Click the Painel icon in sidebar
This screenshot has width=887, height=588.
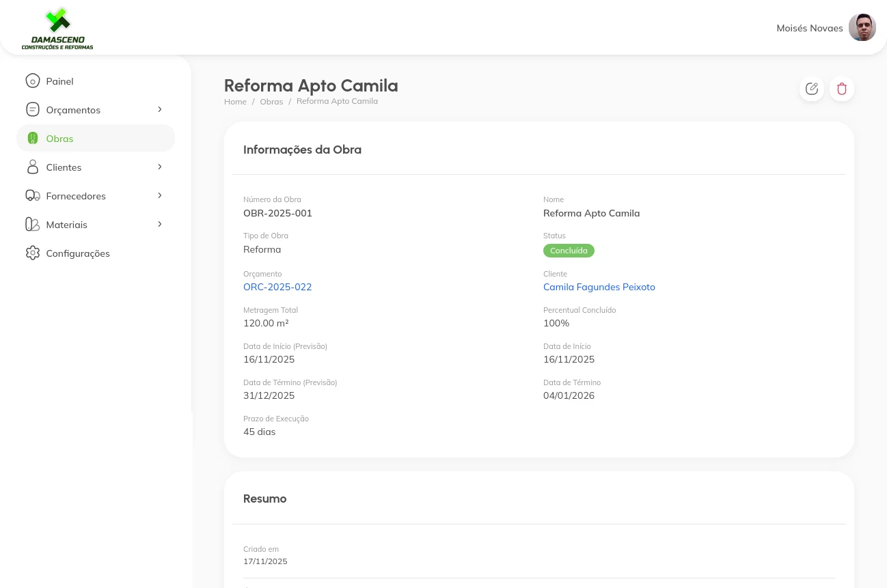(32, 81)
